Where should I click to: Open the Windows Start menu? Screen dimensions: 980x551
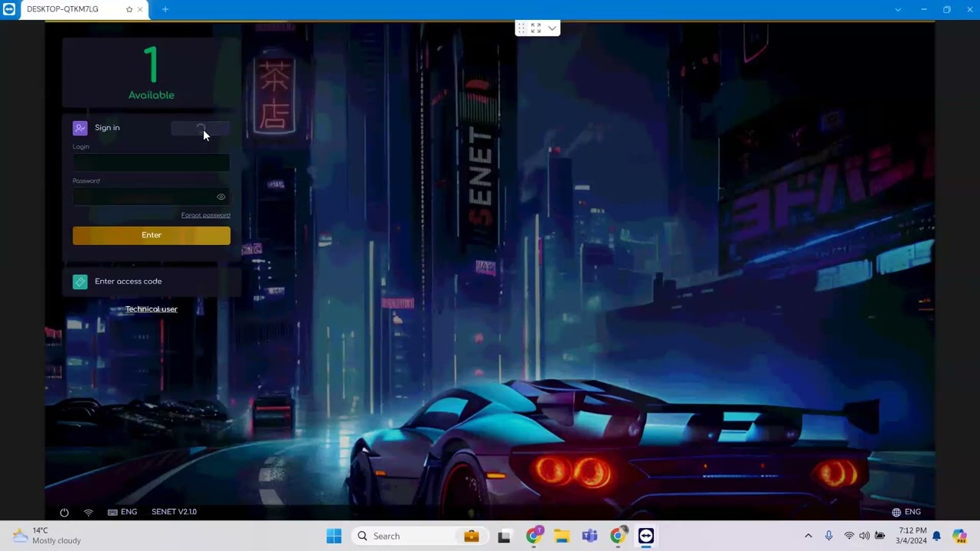(x=334, y=536)
